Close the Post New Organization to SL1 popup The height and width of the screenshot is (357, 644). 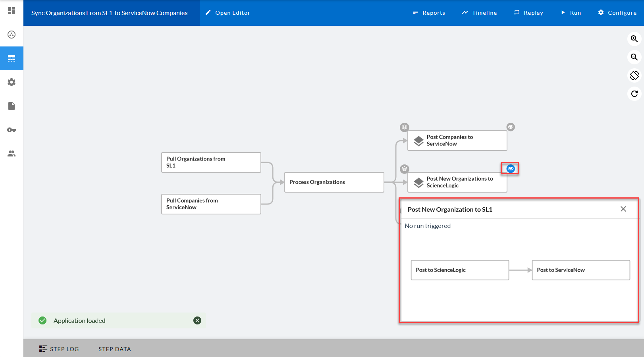coord(623,209)
